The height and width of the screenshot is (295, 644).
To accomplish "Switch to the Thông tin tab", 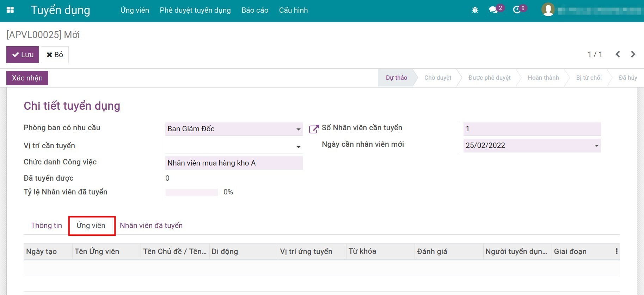I will point(46,225).
